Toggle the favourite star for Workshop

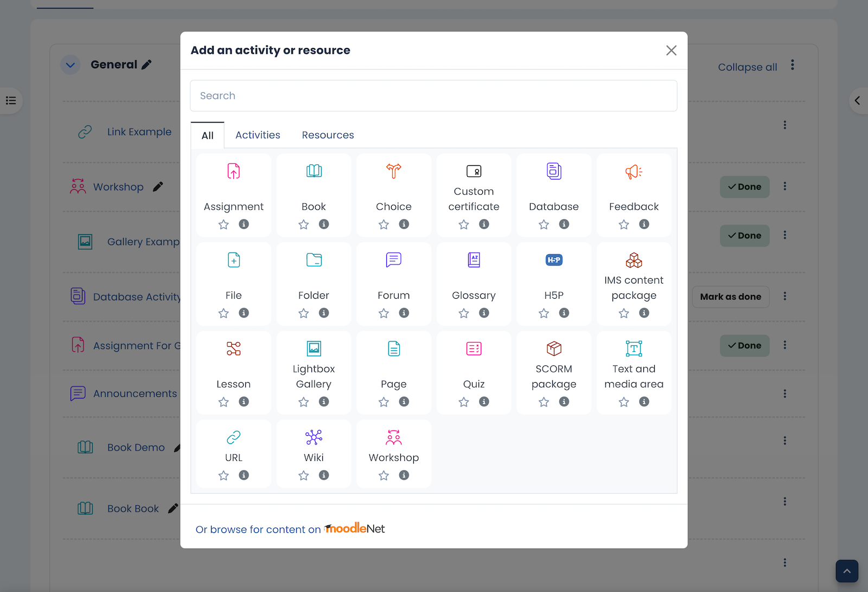pos(384,475)
